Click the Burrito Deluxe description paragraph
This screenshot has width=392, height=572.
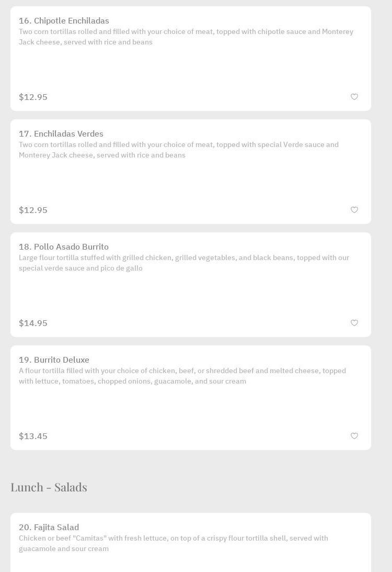click(x=182, y=376)
